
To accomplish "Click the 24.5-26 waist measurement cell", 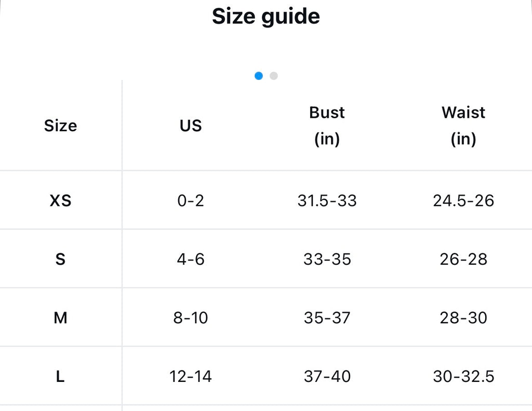I will (463, 201).
